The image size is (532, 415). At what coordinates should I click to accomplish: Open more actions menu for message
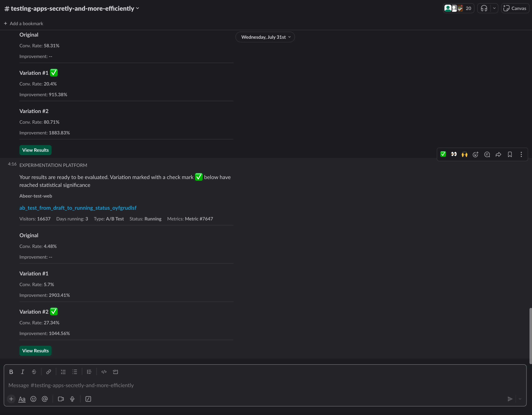[521, 154]
